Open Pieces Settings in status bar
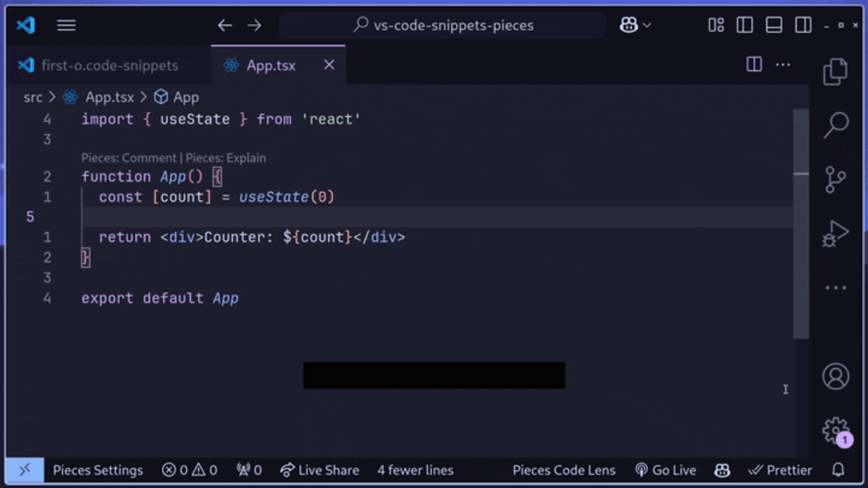This screenshot has width=868, height=488. (x=98, y=470)
